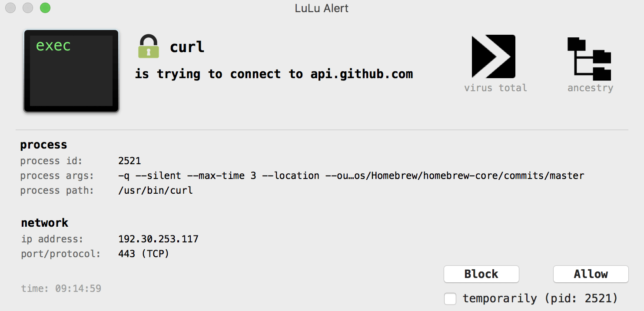Click the /usr/bin/curl process path
Image resolution: width=644 pixels, height=311 pixels.
[x=156, y=190]
